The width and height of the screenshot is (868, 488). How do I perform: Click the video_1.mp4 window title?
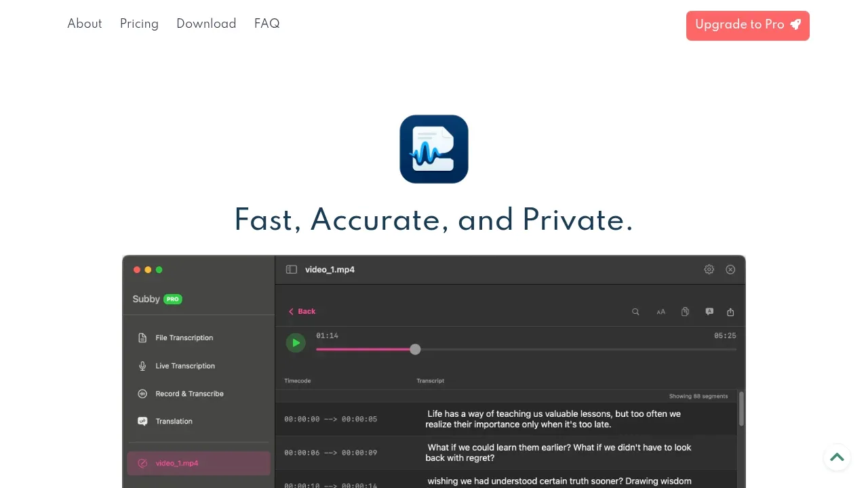[330, 269]
